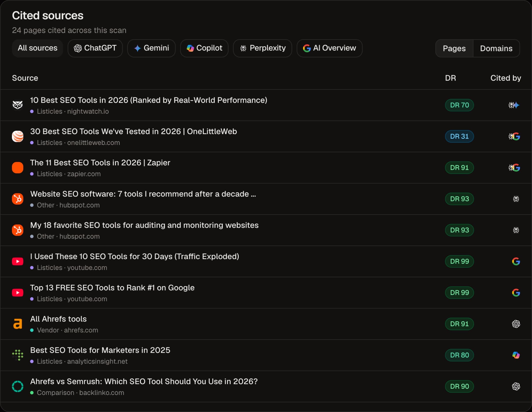The height and width of the screenshot is (412, 532).
Task: Click the Google cited-by icon in Top 13 FREE SEO Tools row
Action: tap(516, 293)
